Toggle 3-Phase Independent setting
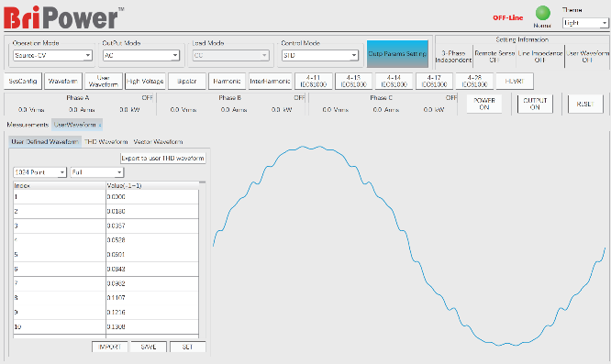The image size is (611, 364). tap(453, 57)
